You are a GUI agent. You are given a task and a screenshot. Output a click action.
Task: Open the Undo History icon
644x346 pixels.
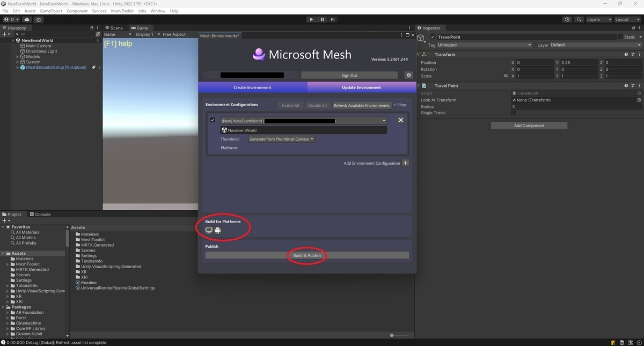click(x=567, y=19)
